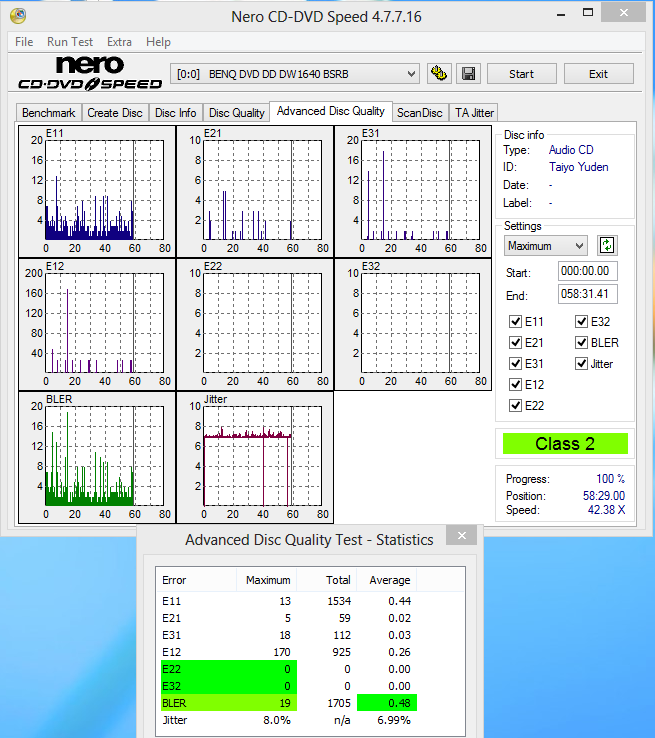Toggle the BLER checkbox
The height and width of the screenshot is (738, 655).
click(581, 343)
